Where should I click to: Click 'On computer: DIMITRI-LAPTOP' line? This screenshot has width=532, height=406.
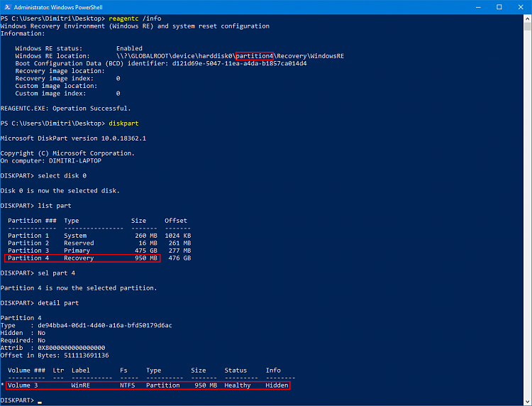(x=51, y=160)
